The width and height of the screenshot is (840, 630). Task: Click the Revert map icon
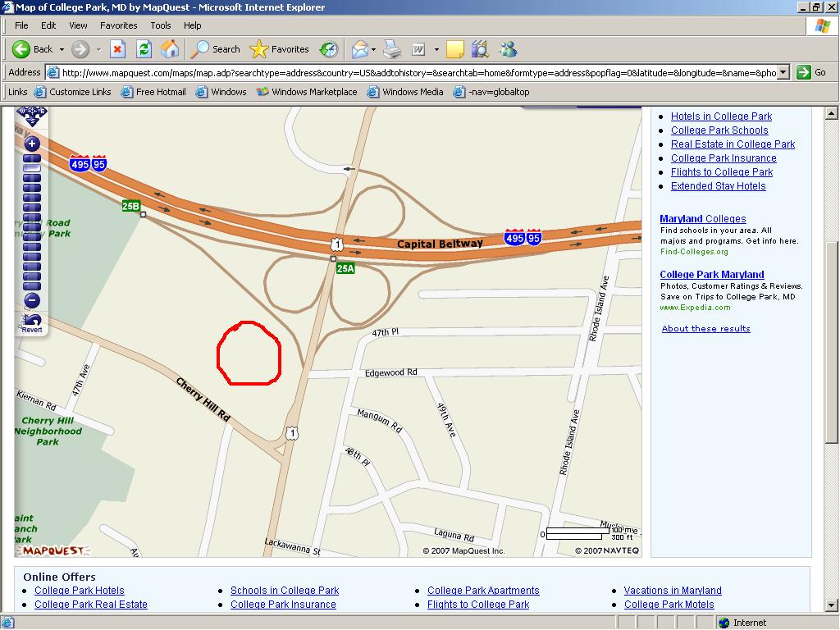coord(32,323)
